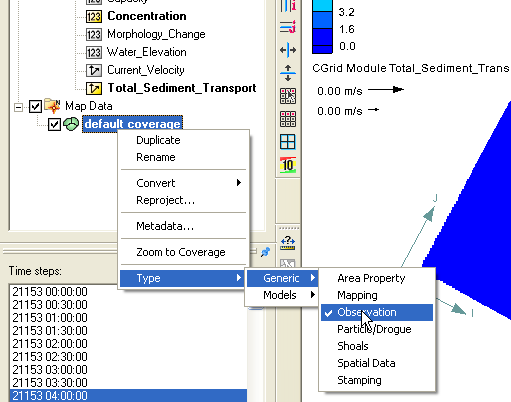
Task: Click the colored number 10 contour icon
Action: click(x=288, y=165)
